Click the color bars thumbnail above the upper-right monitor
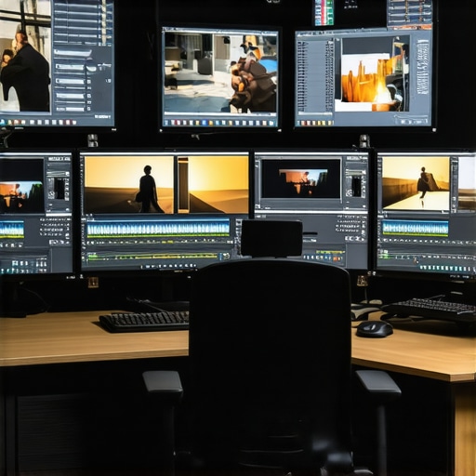Screen dimensions: 476x476 (x=324, y=12)
